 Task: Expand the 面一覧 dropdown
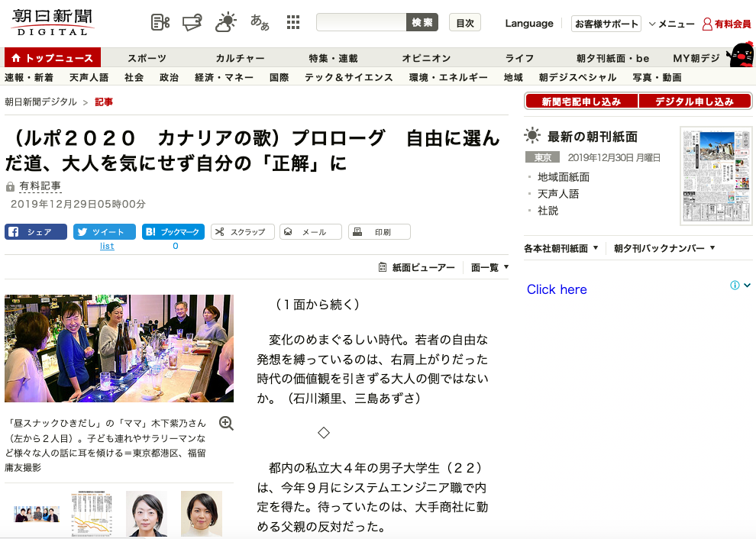[489, 267]
